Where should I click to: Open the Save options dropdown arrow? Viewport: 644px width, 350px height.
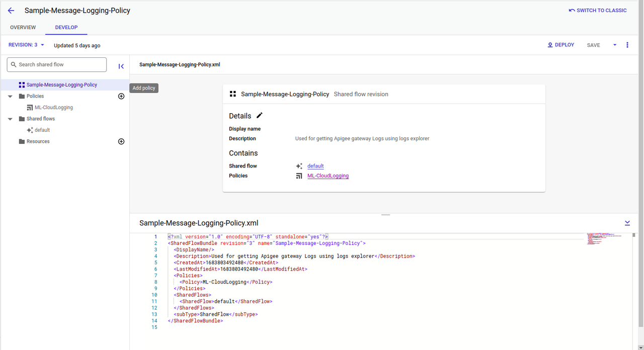tap(615, 45)
